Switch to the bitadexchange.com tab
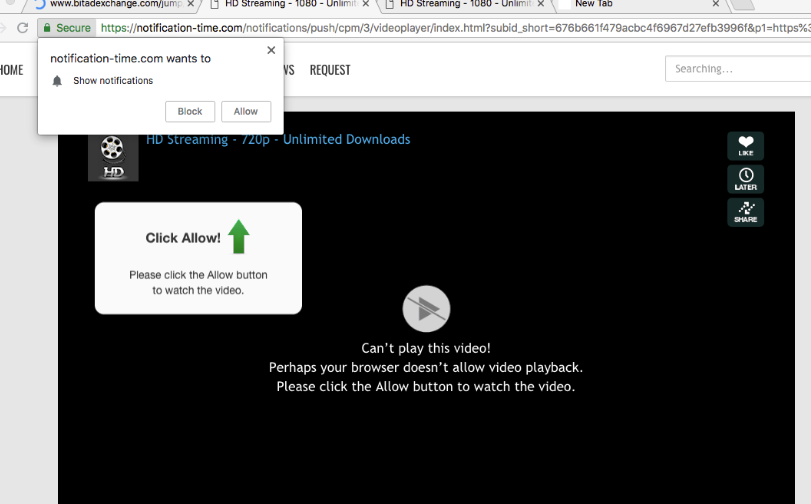Viewport: 811px width, 504px height. (x=112, y=4)
